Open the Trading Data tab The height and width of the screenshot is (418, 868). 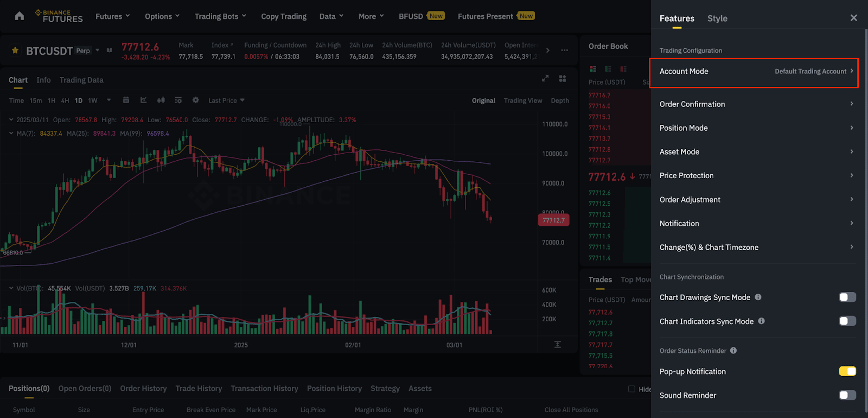[81, 80]
